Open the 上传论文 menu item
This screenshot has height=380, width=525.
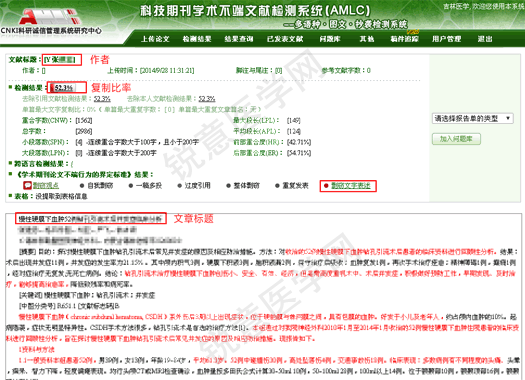tap(155, 39)
